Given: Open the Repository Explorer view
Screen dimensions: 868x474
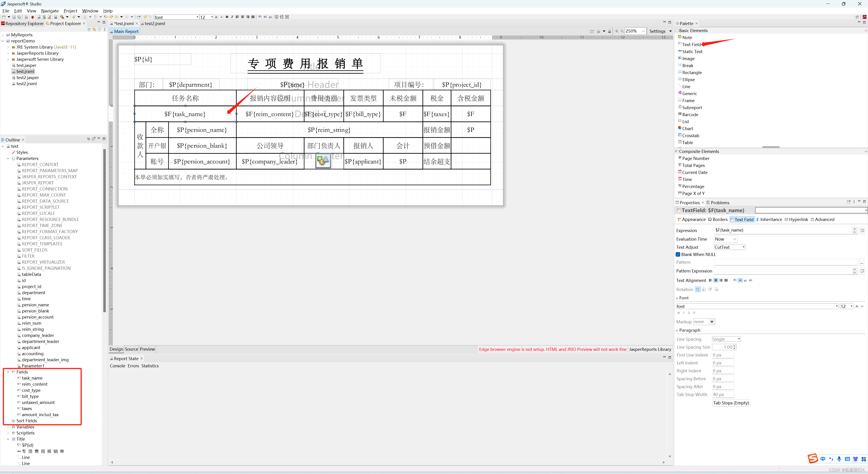Looking at the screenshot, I should (22, 23).
